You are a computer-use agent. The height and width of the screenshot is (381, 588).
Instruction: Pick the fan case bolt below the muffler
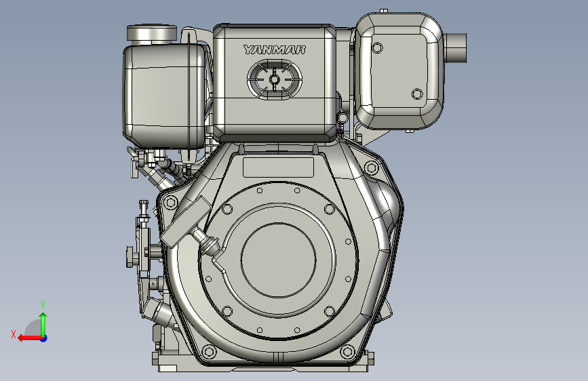[371, 167]
